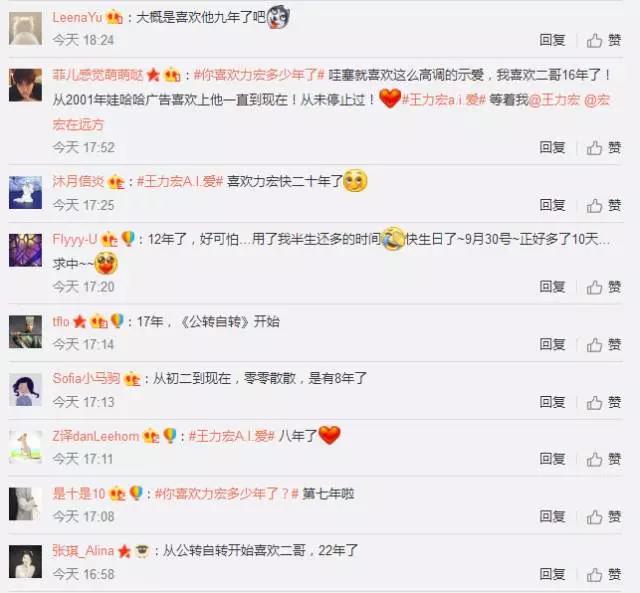Reply to tflo's comment

tap(552, 344)
